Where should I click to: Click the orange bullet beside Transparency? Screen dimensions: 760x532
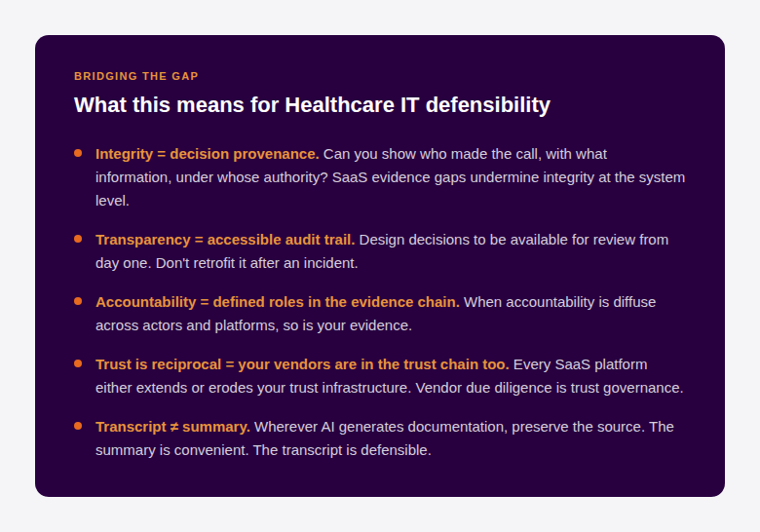pyautogui.click(x=78, y=239)
